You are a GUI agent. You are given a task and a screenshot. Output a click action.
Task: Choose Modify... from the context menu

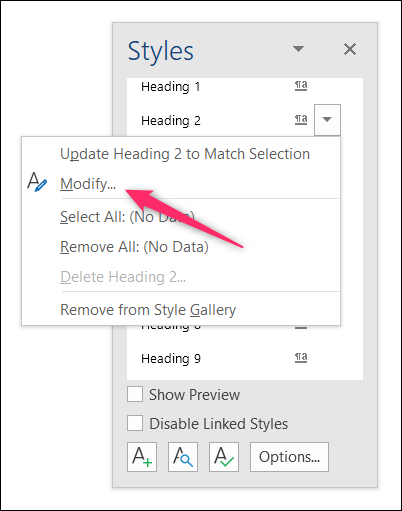point(88,184)
